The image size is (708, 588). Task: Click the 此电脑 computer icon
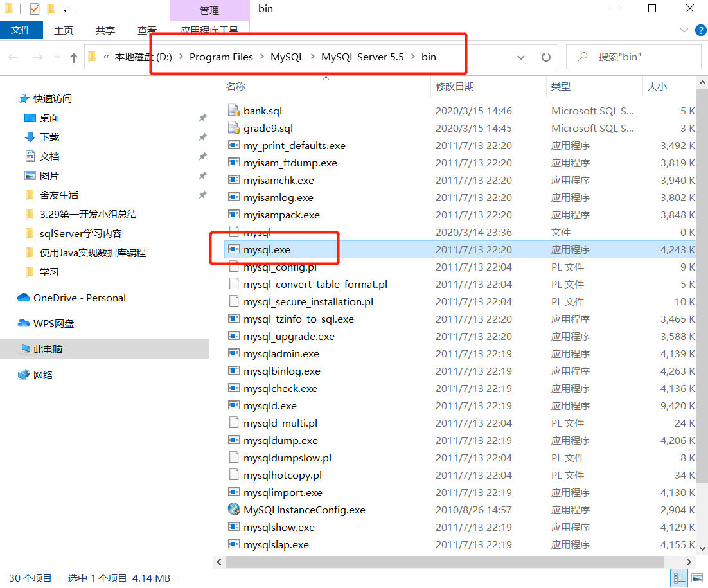point(25,349)
